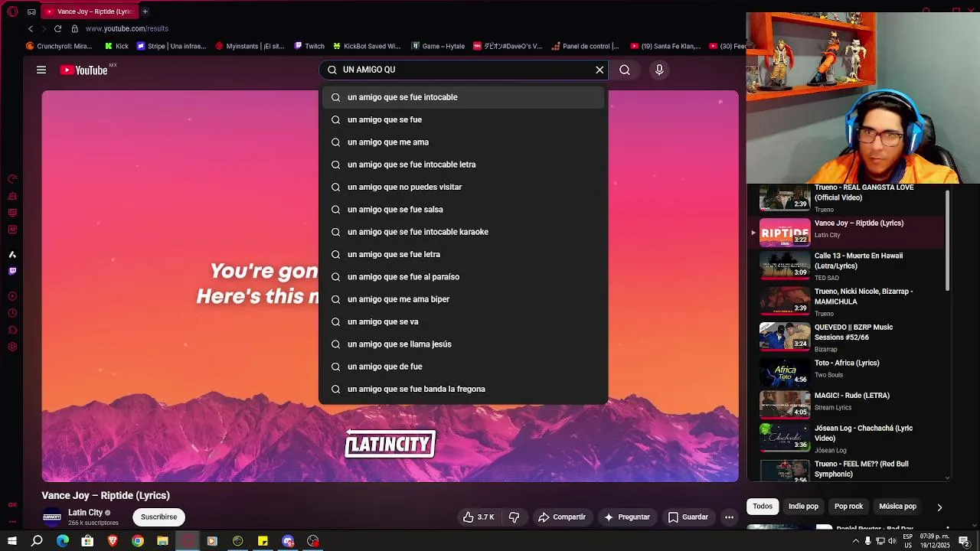Image resolution: width=980 pixels, height=551 pixels.
Task: Open the Crunchyroll bookmark
Action: (59, 46)
